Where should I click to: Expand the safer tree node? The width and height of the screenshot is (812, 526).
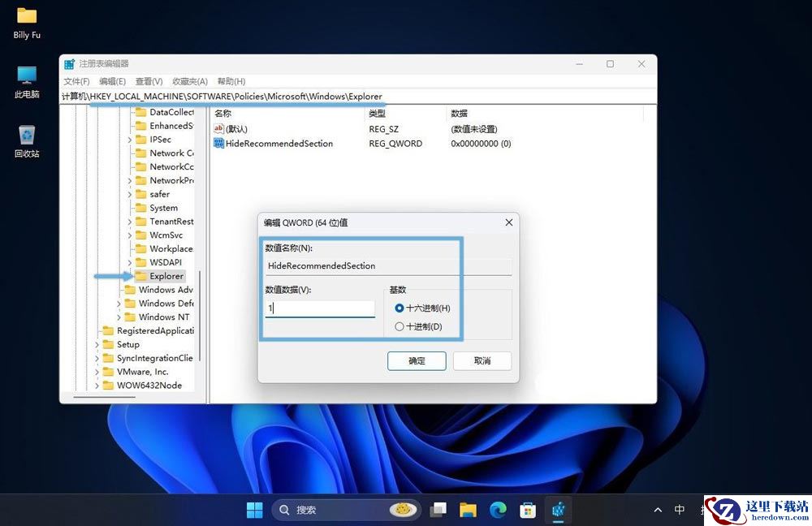(129, 194)
